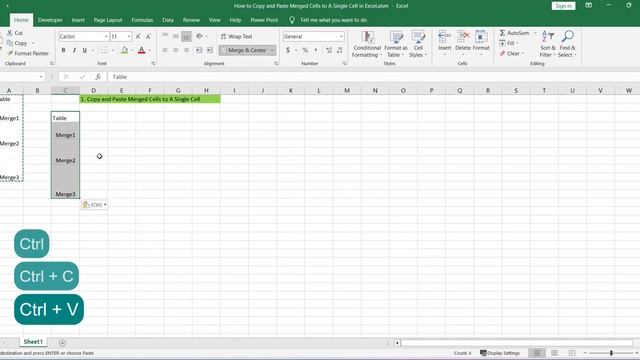The image size is (640, 360).
Task: Apply the red Font Color
Action: tap(142, 50)
